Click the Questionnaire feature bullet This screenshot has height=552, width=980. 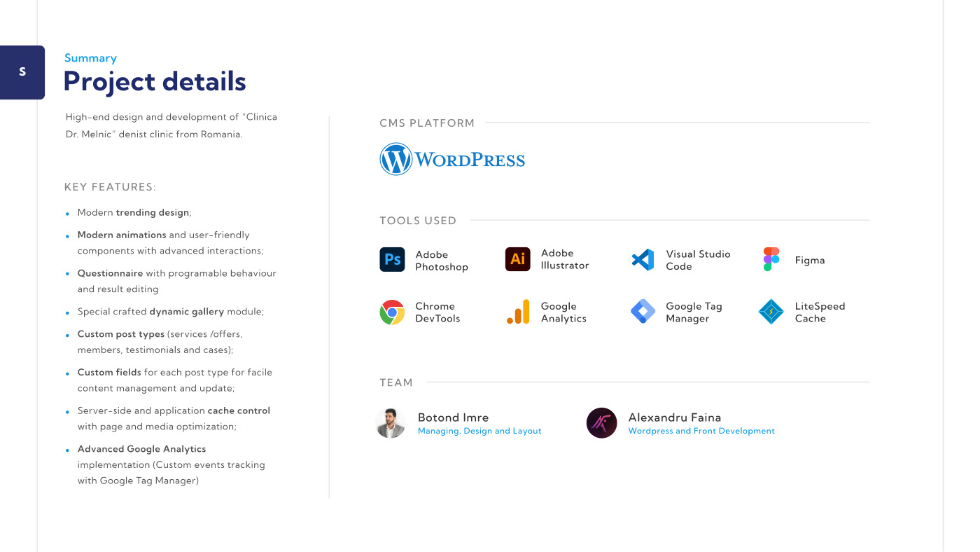(x=176, y=281)
